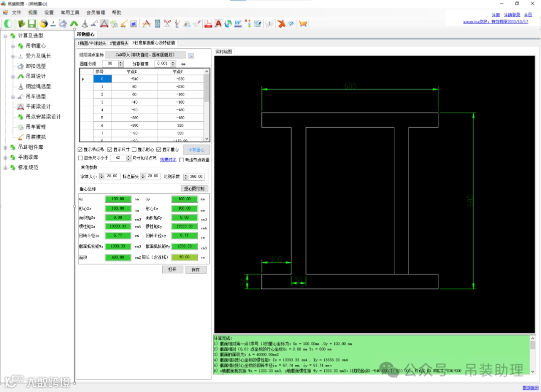Enable the 考虑节点质量 checkbox
The height and width of the screenshot is (392, 541).
pos(182,160)
